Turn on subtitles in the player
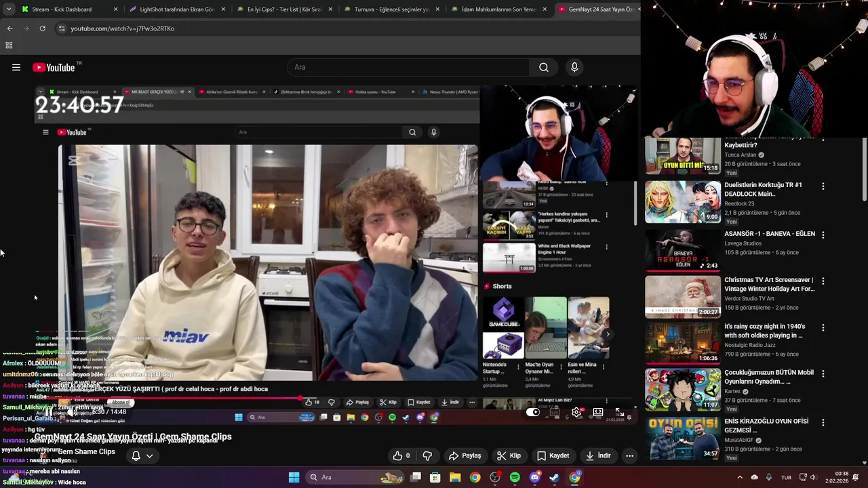The width and height of the screenshot is (868, 488). 555,412
